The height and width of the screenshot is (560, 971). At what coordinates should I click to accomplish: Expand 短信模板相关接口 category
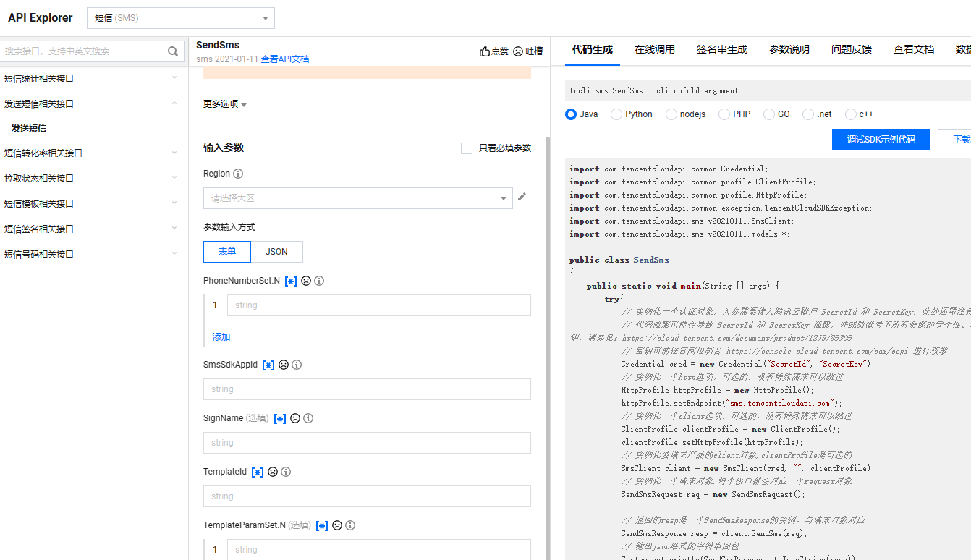pos(90,204)
